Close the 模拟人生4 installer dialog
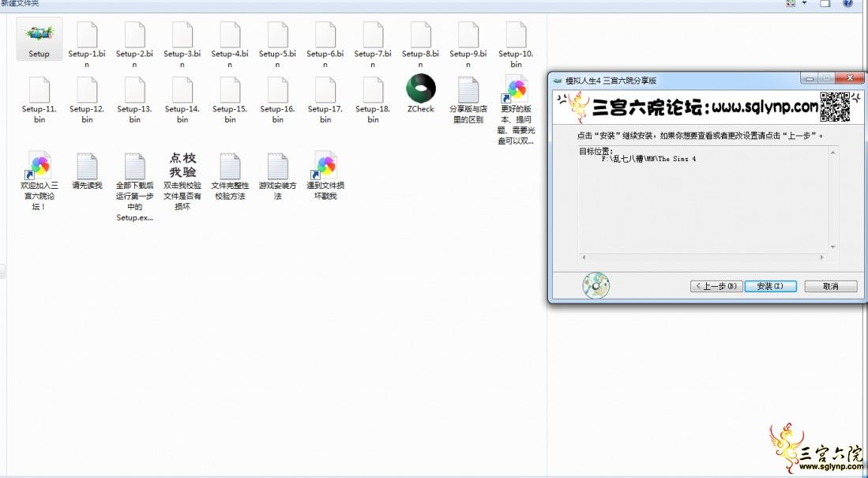 849,79
